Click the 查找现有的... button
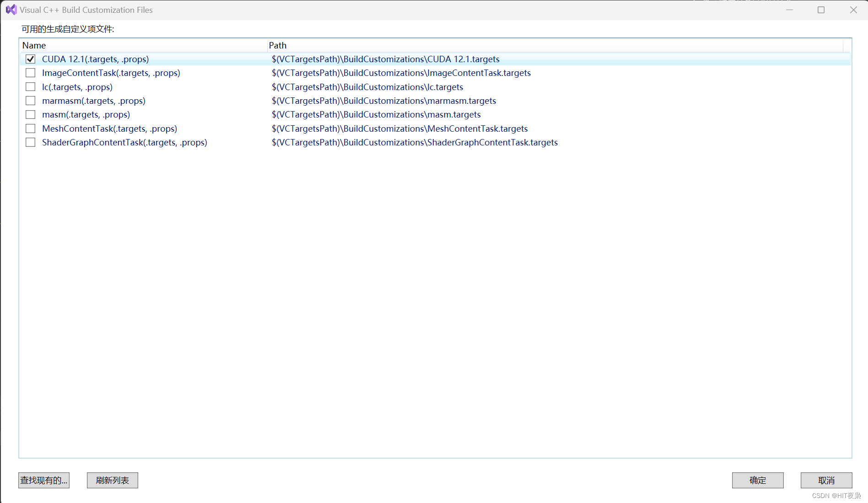Image resolution: width=868 pixels, height=503 pixels. (x=44, y=480)
